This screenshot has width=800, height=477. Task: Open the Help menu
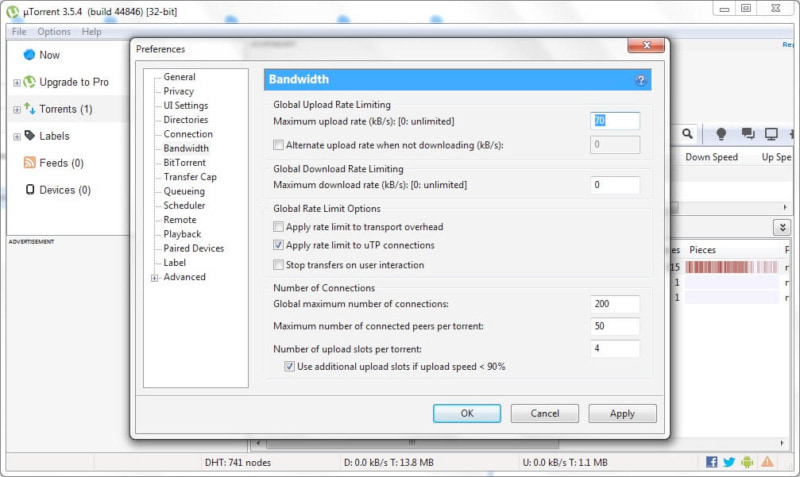pyautogui.click(x=91, y=32)
